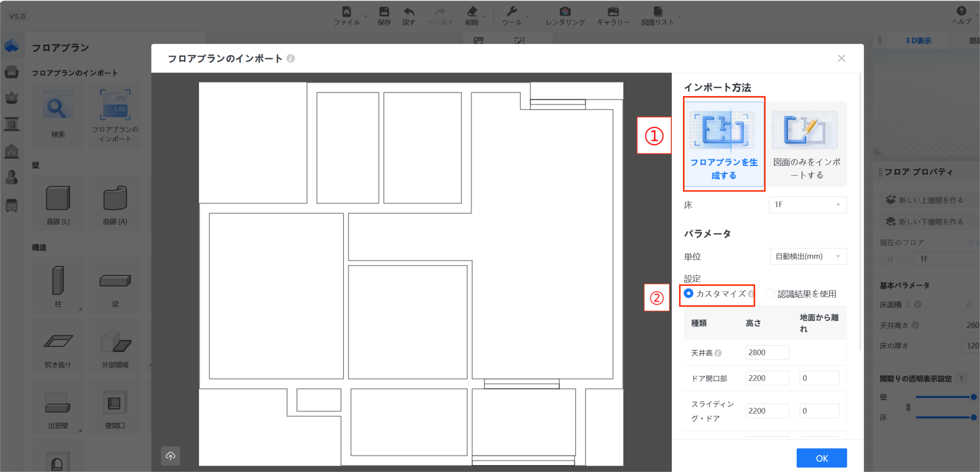This screenshot has width=980, height=472.
Task: Select the 梁 beam tool
Action: [115, 285]
